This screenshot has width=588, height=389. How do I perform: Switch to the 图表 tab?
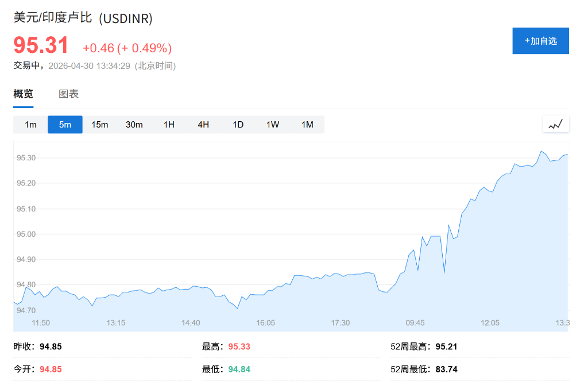point(69,94)
